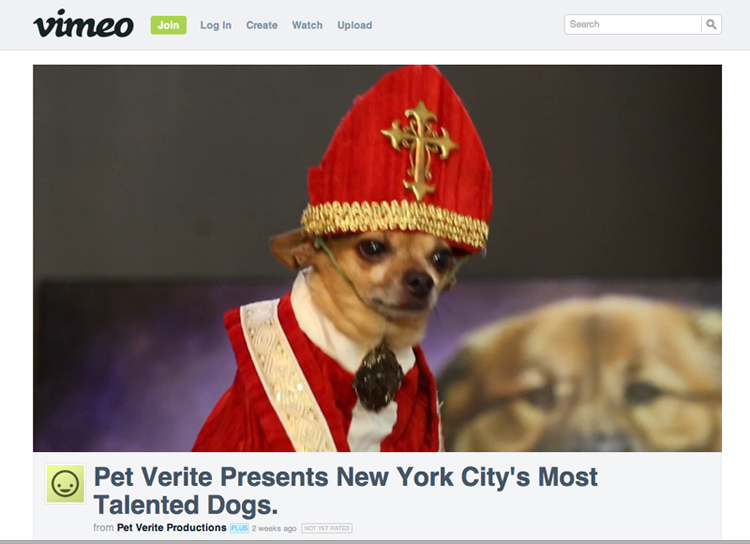Open the smiley face uploader avatar
Image resolution: width=750 pixels, height=544 pixels.
[65, 484]
